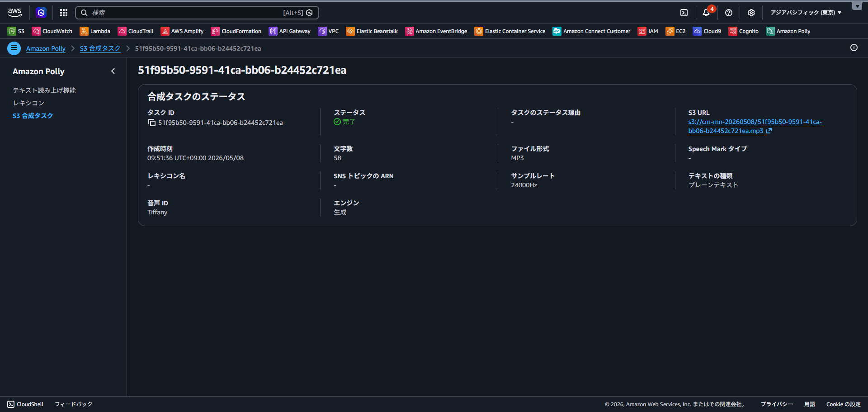Open the AWS Amplify favorite shortcut
The width and height of the screenshot is (868, 412).
point(182,31)
